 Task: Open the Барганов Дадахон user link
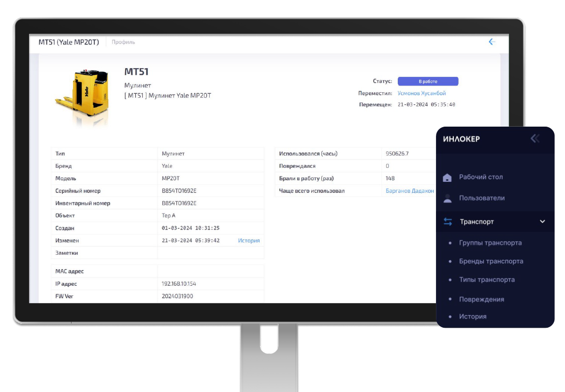click(x=410, y=191)
